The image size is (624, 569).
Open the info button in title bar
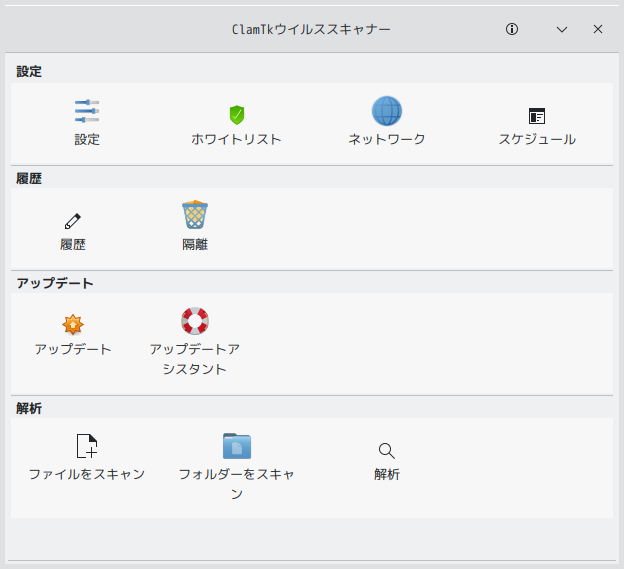coord(512,29)
